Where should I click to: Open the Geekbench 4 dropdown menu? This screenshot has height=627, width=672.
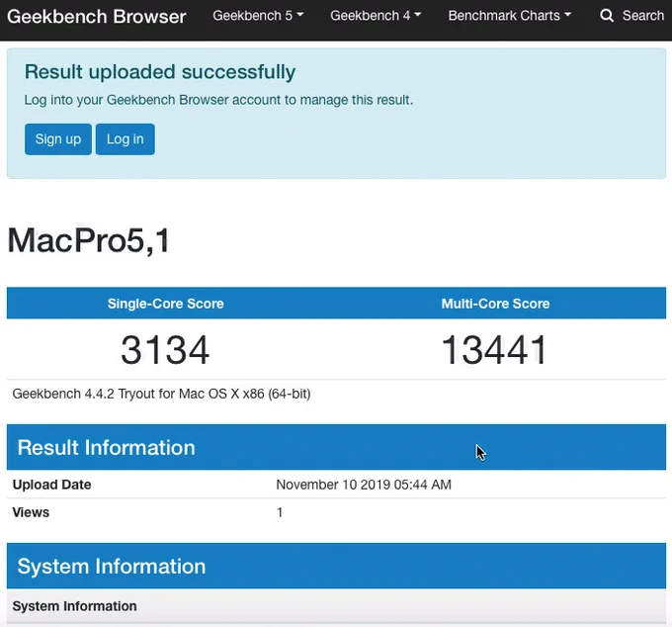click(x=376, y=16)
